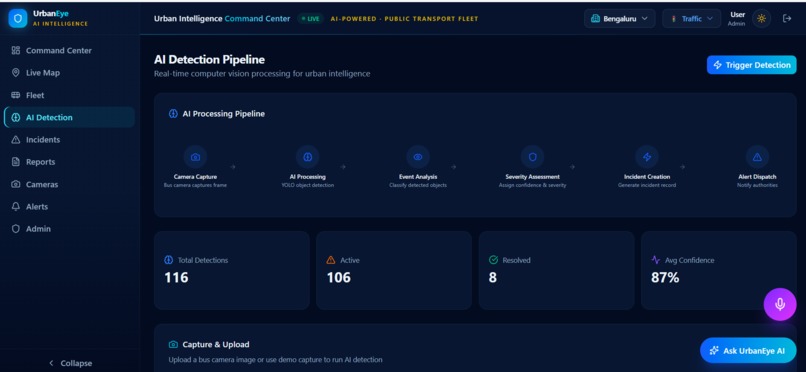Click 'Urban Intelligence Command Center' title
This screenshot has width=806, height=372.
pos(222,18)
